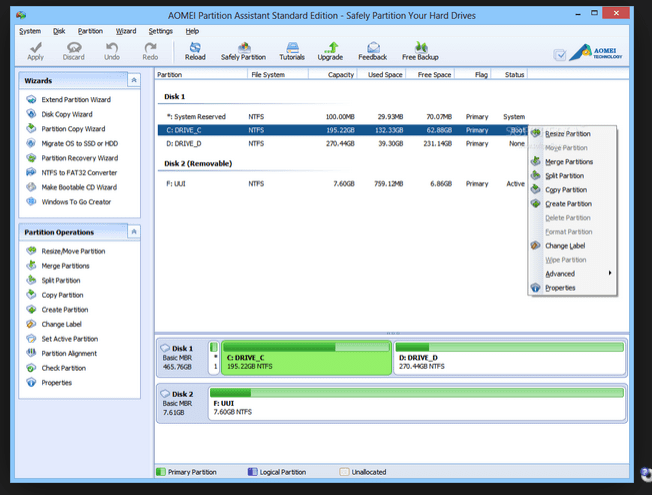The height and width of the screenshot is (495, 652).
Task: Open Tutorials from toolbar
Action: 292,51
